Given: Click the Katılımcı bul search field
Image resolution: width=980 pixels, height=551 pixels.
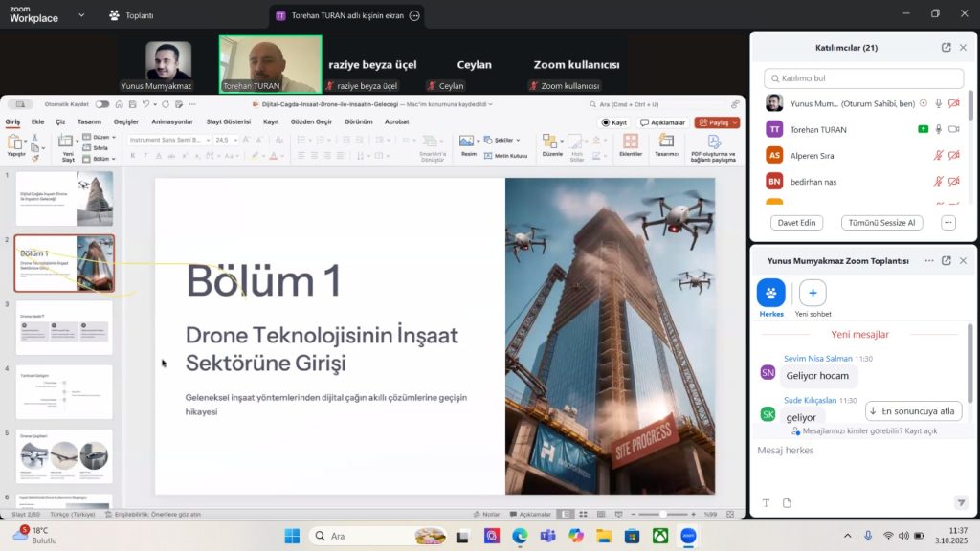Looking at the screenshot, I should (x=863, y=78).
